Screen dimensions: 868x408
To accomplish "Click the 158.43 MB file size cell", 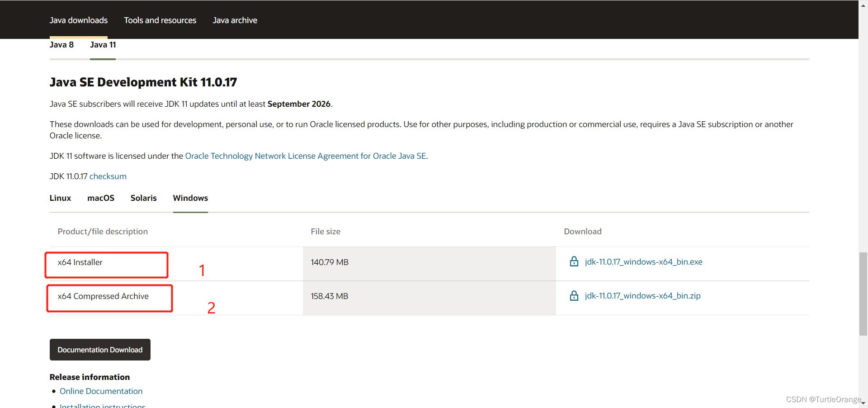I will click(x=429, y=298).
